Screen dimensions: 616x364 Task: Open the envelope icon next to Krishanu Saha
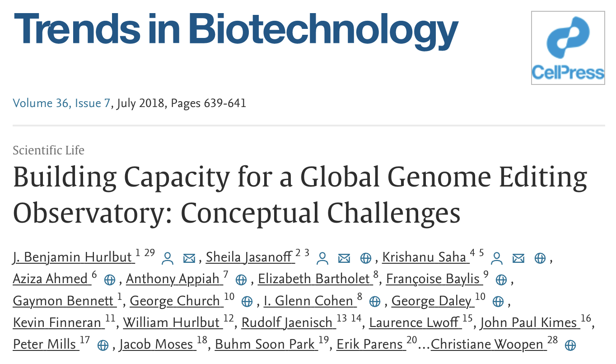pyautogui.click(x=518, y=258)
